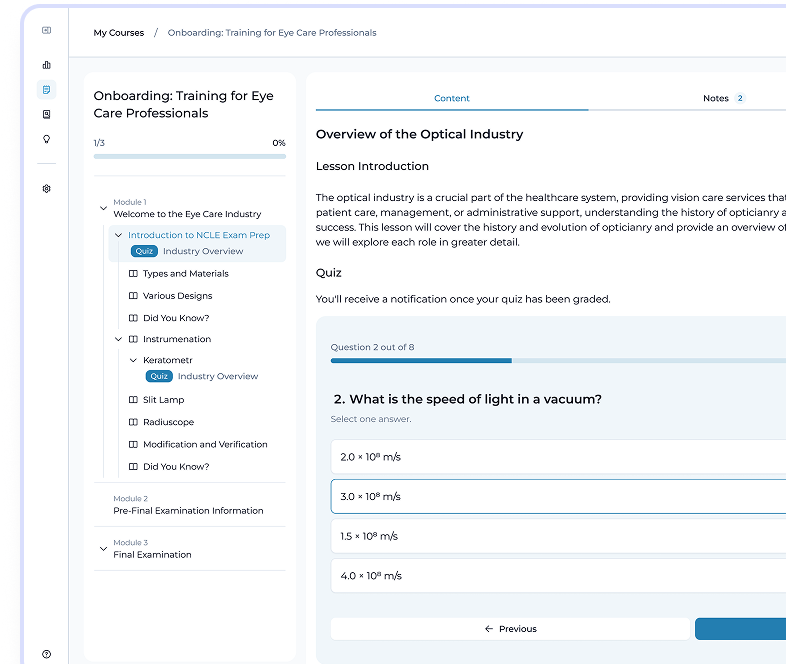Switch to the Notes tab
This screenshot has height=664, width=786.
pos(715,98)
